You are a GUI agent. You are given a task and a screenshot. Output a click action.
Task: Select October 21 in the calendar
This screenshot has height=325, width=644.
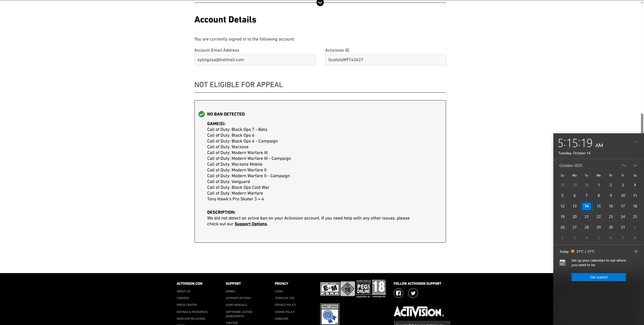[x=586, y=216]
